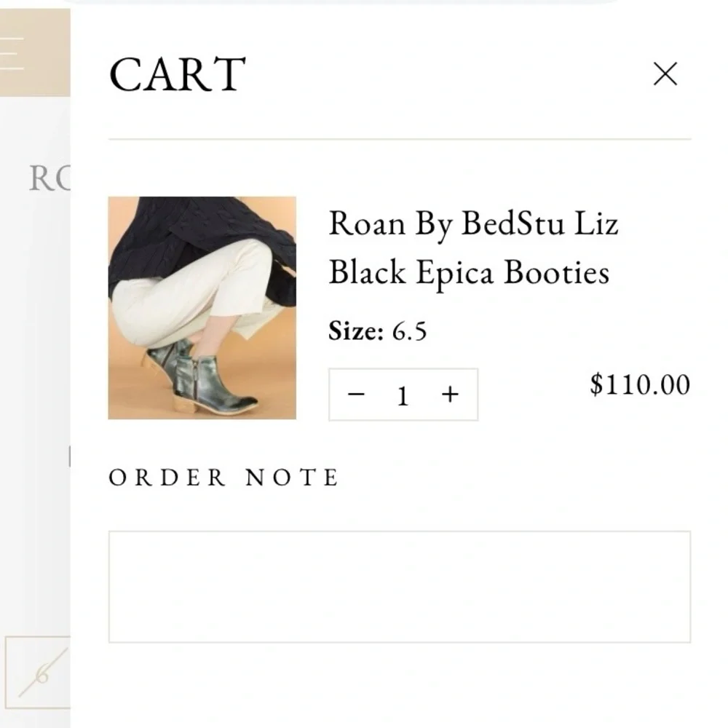This screenshot has width=728, height=728.
Task: Open the Roan By BedStu Liz title link
Action: point(473,223)
